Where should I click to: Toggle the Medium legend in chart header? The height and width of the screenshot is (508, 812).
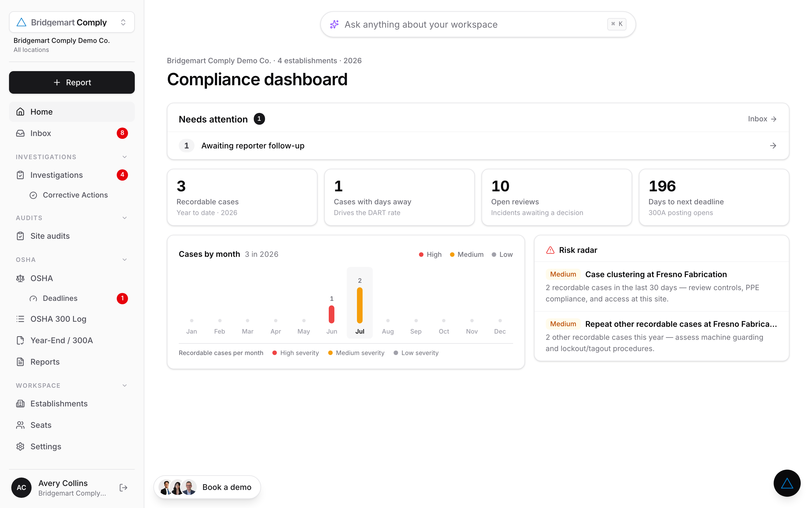467,254
